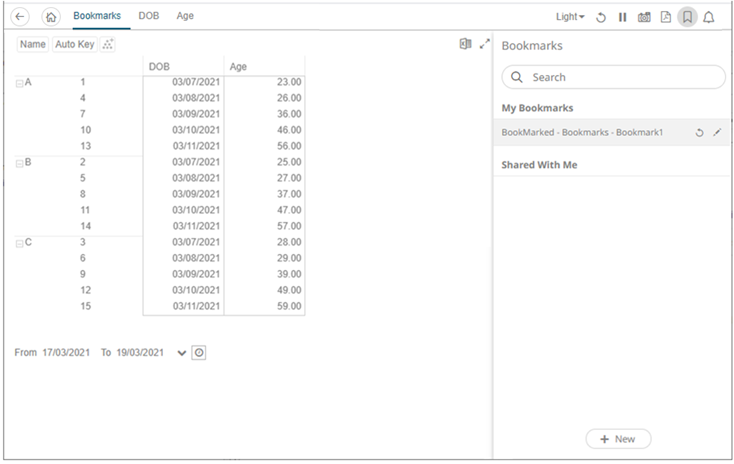Collapse group C in the table

[x=20, y=244]
